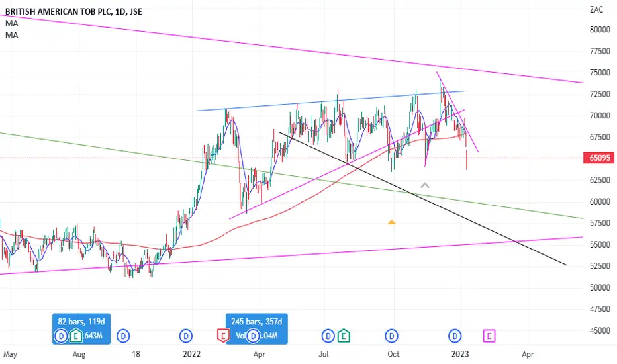This screenshot has width=617, height=364.
Task: Click the orange triangle marker on the chart
Action: (x=391, y=222)
